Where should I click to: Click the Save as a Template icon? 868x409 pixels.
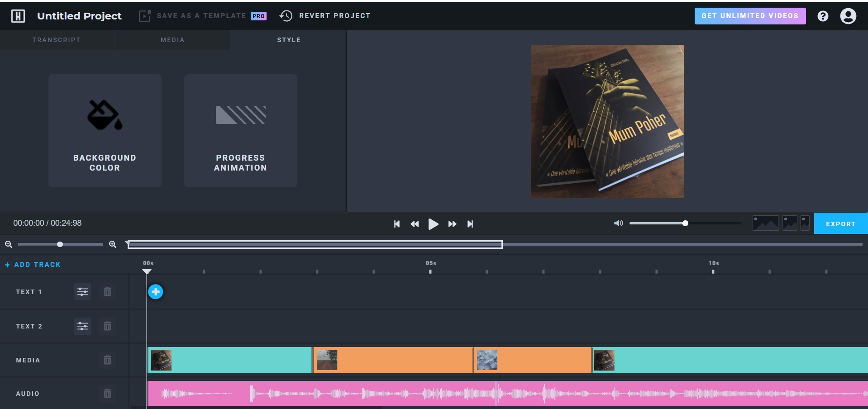(x=145, y=16)
